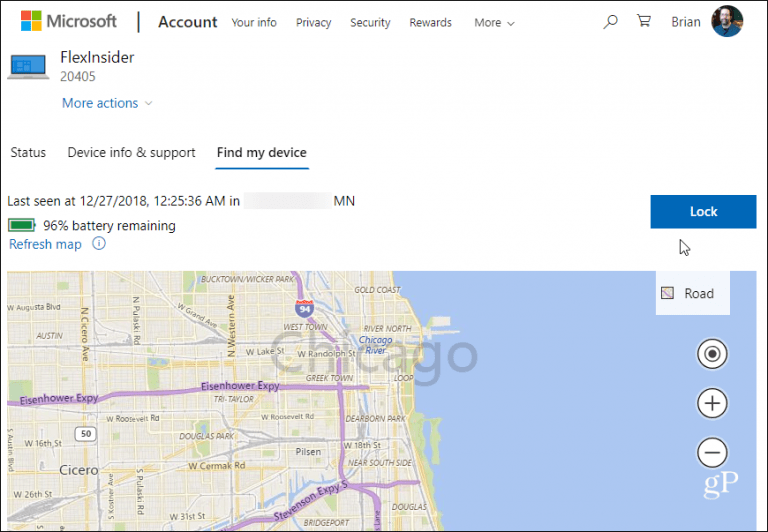Click the 96% battery remaining text
The height and width of the screenshot is (532, 768).
pyautogui.click(x=109, y=225)
